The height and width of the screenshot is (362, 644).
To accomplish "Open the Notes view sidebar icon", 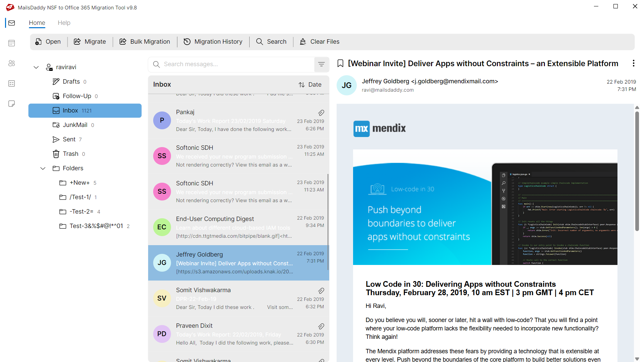I will coord(12,103).
